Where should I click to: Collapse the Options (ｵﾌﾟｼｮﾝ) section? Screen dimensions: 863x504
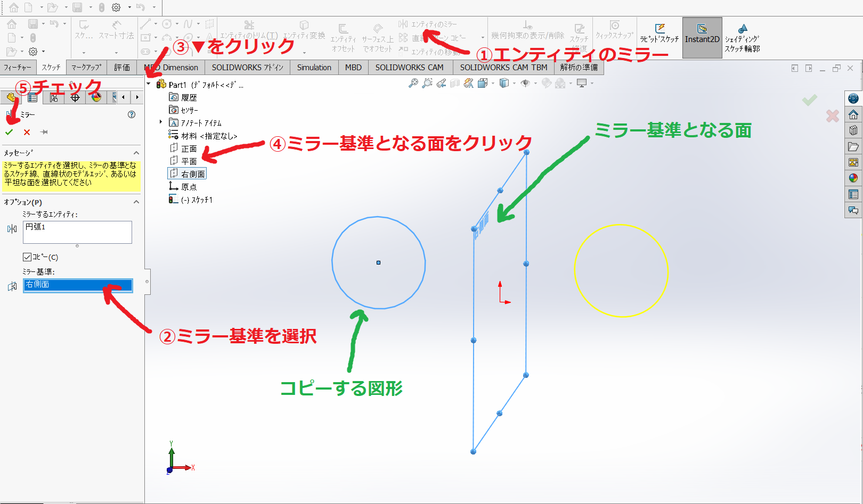tap(136, 202)
